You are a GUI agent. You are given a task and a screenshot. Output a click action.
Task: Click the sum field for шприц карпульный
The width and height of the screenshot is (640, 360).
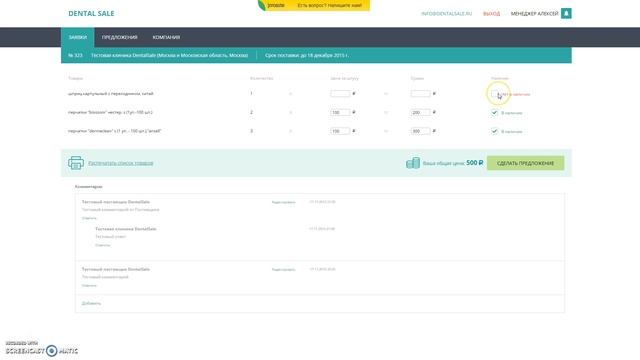[x=420, y=94]
